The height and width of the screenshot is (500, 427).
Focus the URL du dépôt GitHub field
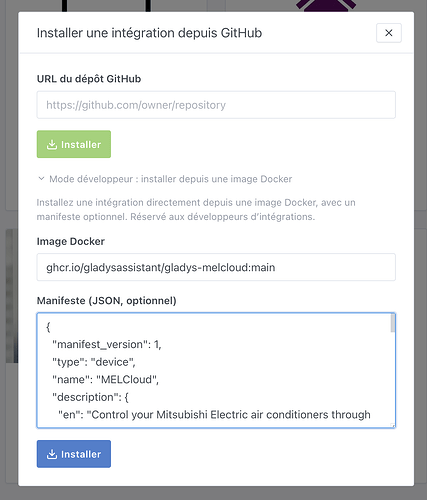point(216,105)
